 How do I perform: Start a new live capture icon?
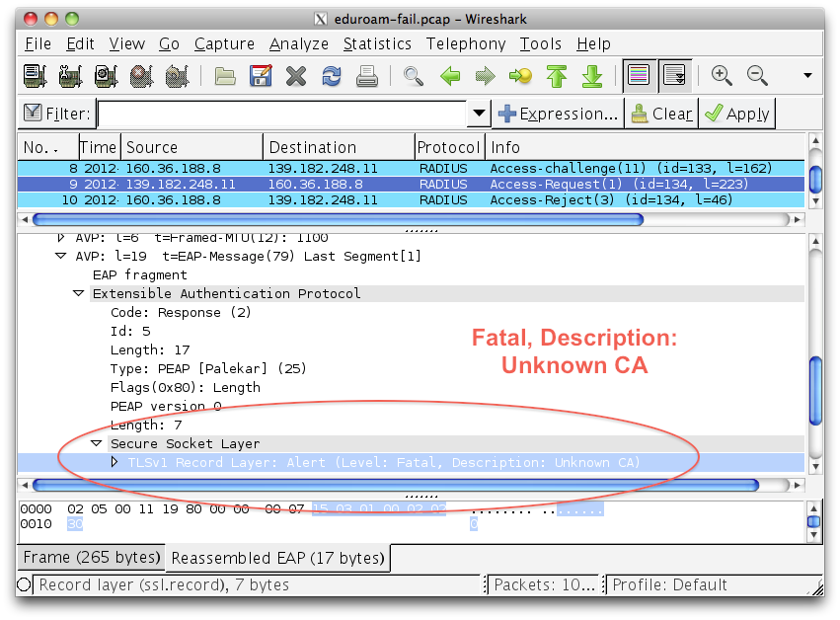(x=106, y=76)
